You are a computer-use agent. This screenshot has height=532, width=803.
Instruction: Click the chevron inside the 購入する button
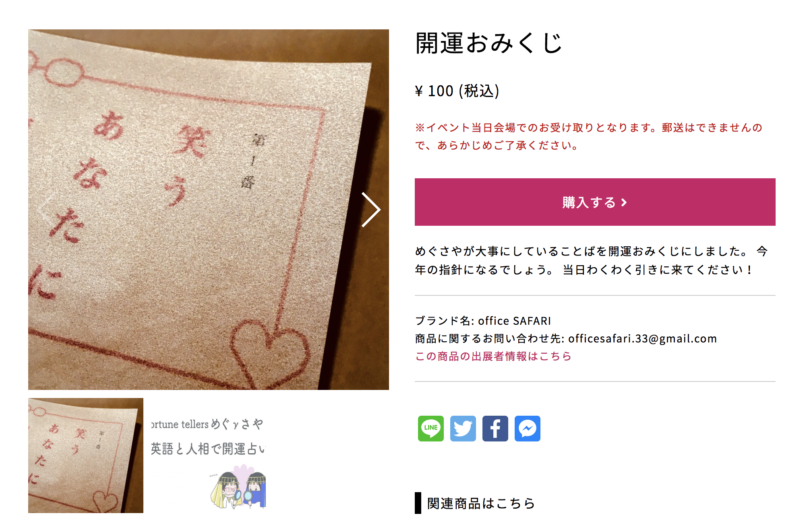click(x=624, y=202)
